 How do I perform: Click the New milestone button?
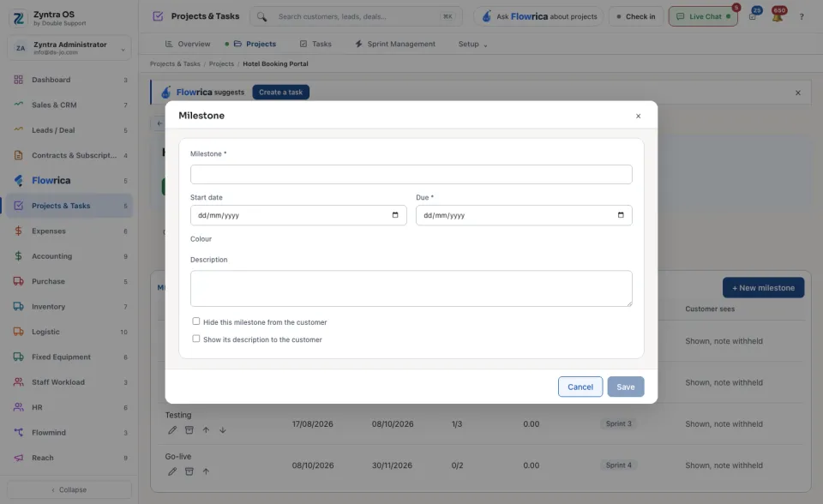click(763, 288)
